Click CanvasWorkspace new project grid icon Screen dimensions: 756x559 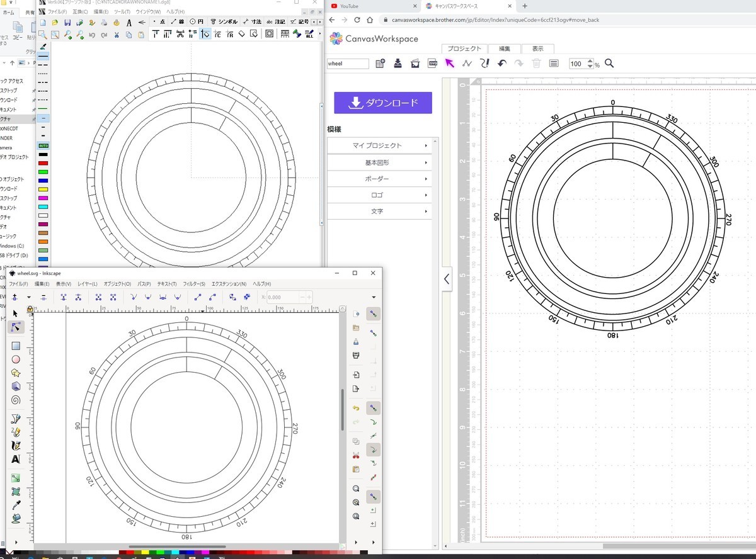(x=380, y=63)
